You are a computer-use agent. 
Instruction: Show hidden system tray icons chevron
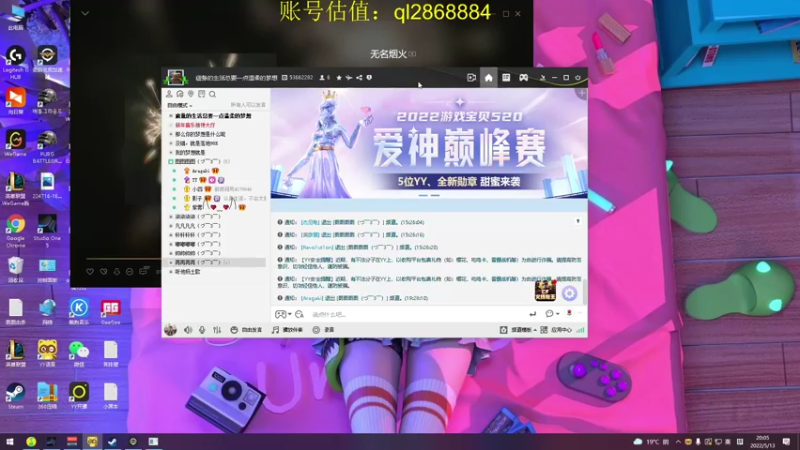click(678, 442)
